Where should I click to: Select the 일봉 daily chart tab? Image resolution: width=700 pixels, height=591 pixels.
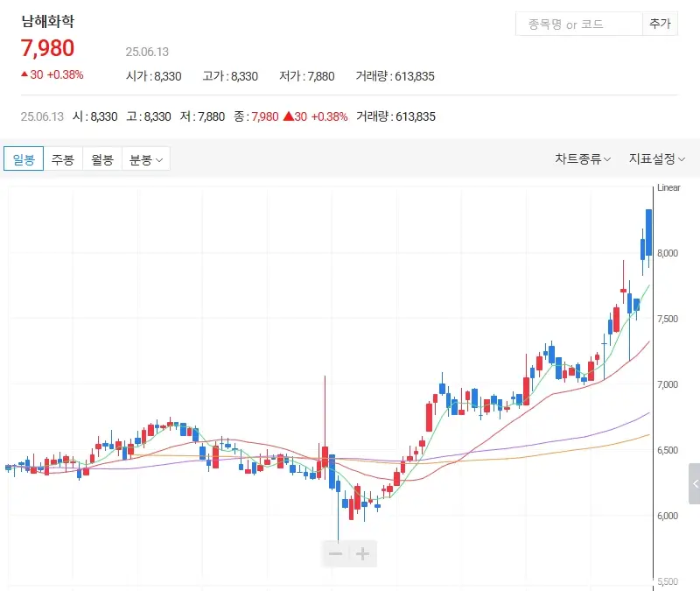click(24, 158)
